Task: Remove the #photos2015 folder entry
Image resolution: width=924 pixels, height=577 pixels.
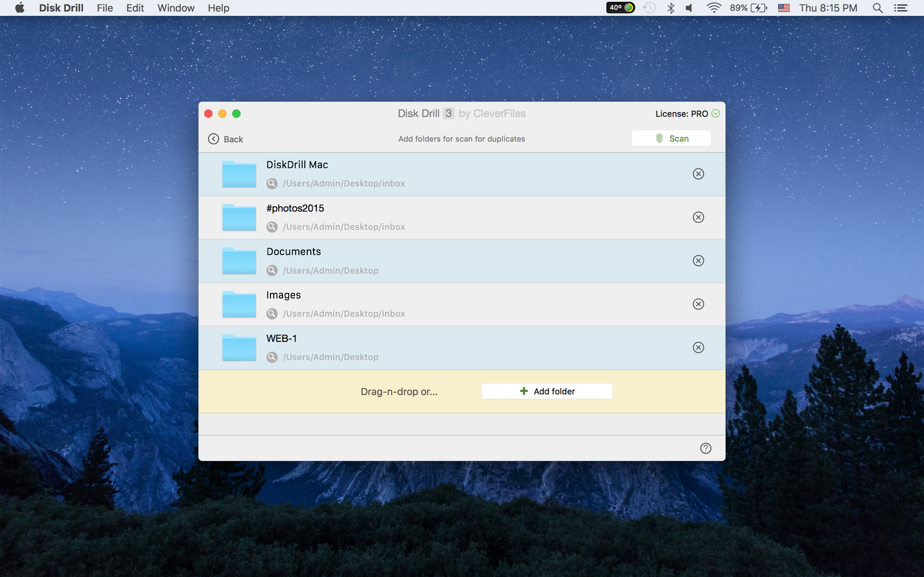Action: pos(698,217)
